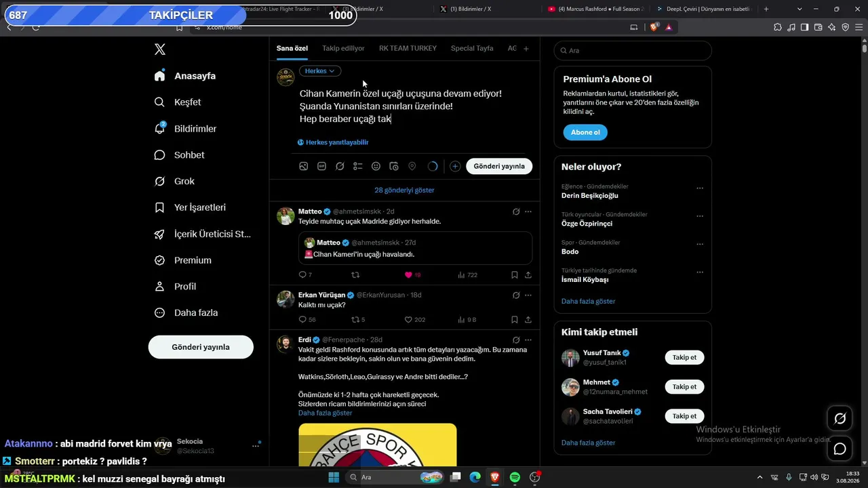868x488 pixels.
Task: Open options for Derin Beşikçioğlu trend
Action: coord(700,188)
